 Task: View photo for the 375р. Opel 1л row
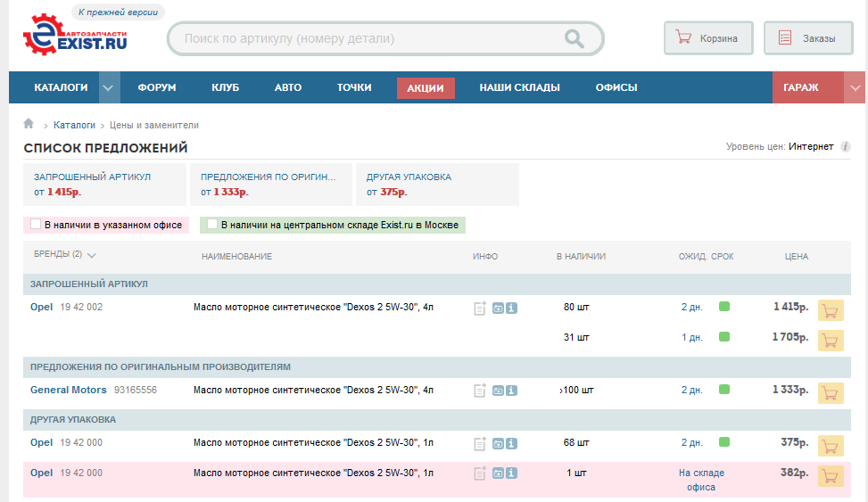tap(498, 444)
